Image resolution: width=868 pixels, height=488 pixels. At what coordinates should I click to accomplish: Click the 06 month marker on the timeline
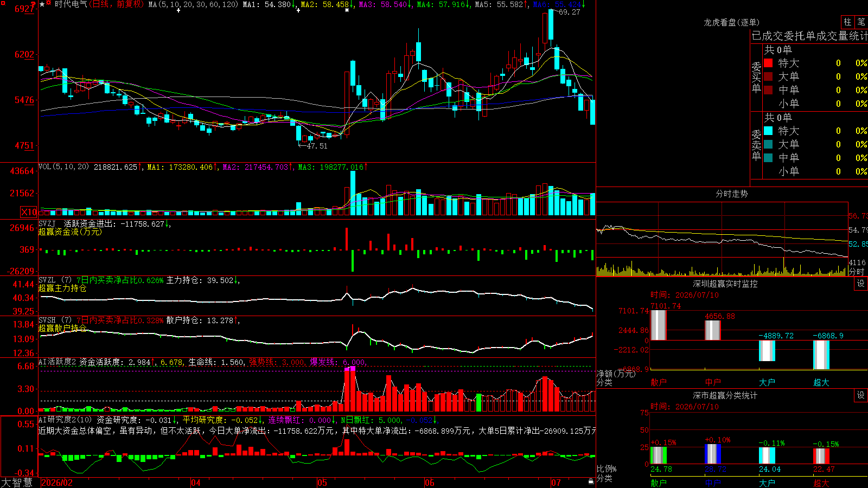tap(430, 483)
